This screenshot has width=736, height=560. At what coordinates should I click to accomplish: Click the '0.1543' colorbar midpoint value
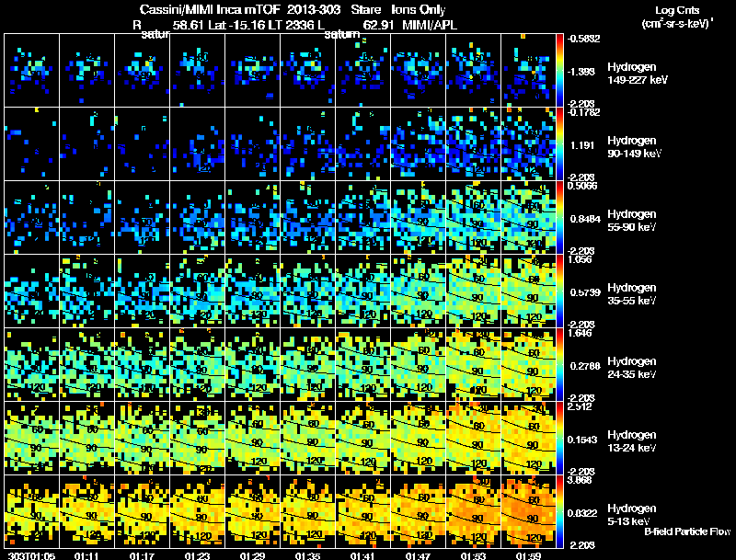click(583, 440)
